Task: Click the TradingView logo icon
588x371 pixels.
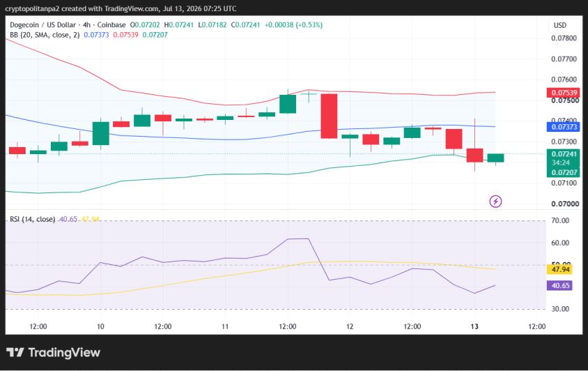Action: [15, 352]
